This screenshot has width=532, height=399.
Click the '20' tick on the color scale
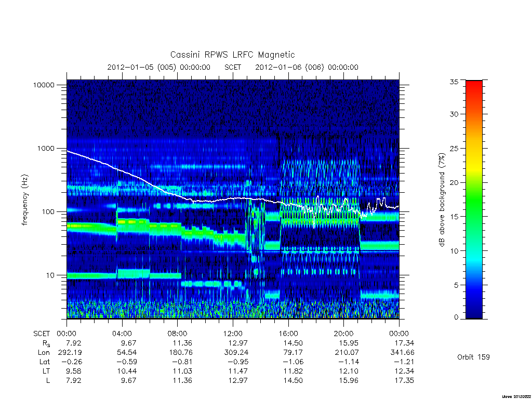[x=454, y=182]
